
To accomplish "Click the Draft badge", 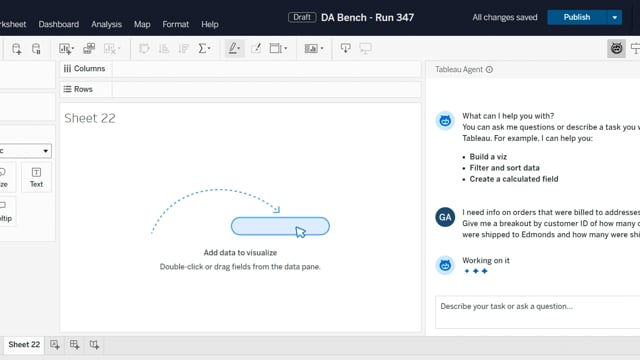I will [302, 17].
